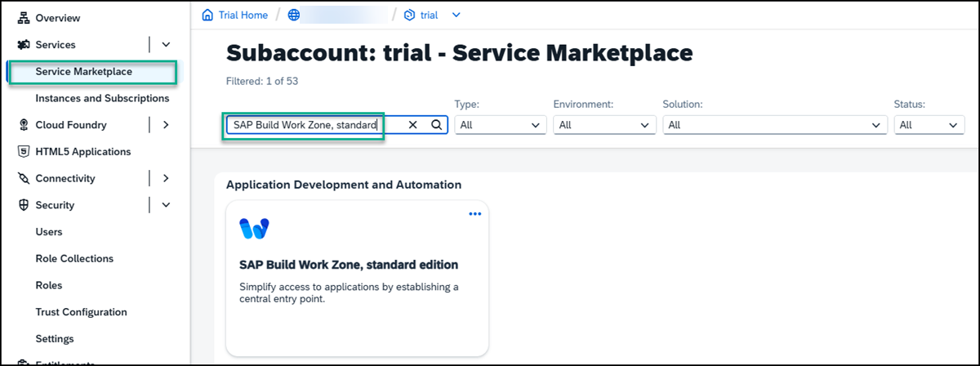
Task: Expand the Connectivity section chevron
Action: click(166, 178)
